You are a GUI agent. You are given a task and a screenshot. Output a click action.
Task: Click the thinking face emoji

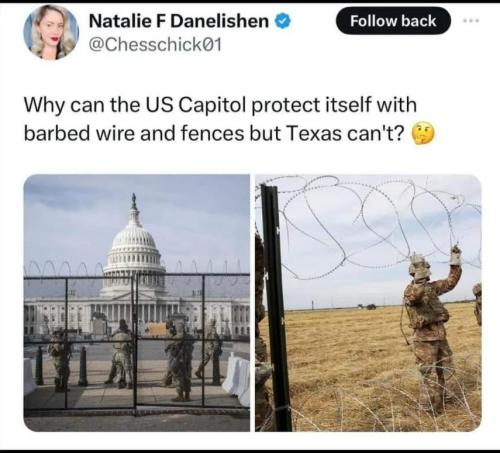pos(424,133)
